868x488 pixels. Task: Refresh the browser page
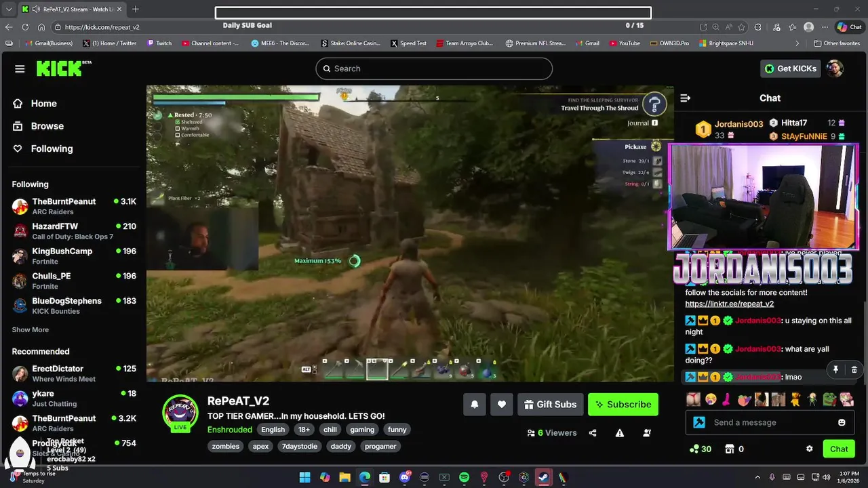click(x=25, y=27)
